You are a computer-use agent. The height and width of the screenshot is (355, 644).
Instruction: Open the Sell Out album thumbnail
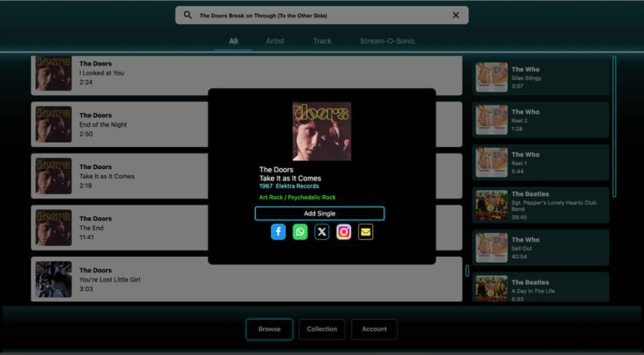tap(492, 248)
